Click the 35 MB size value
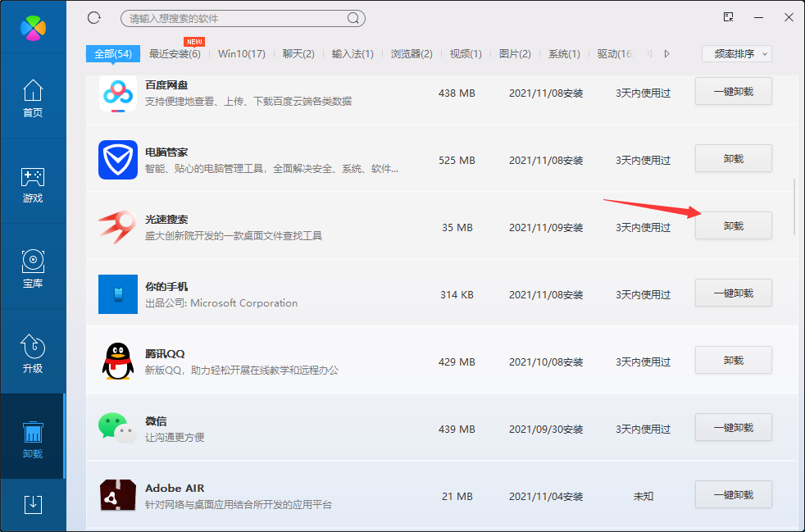Viewport: 805px width, 532px height. pyautogui.click(x=457, y=228)
